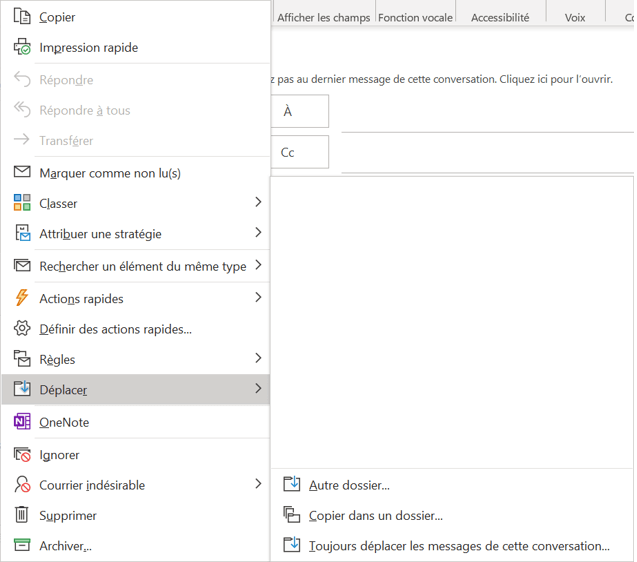637x562 pixels.
Task: Expand the Règles submenu arrow
Action: tap(258, 358)
